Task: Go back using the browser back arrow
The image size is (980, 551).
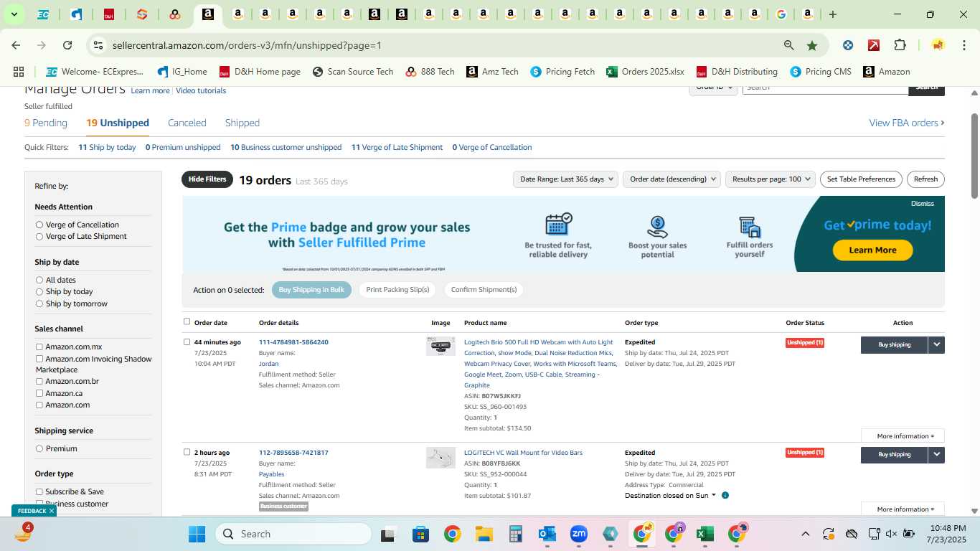Action: pyautogui.click(x=16, y=45)
